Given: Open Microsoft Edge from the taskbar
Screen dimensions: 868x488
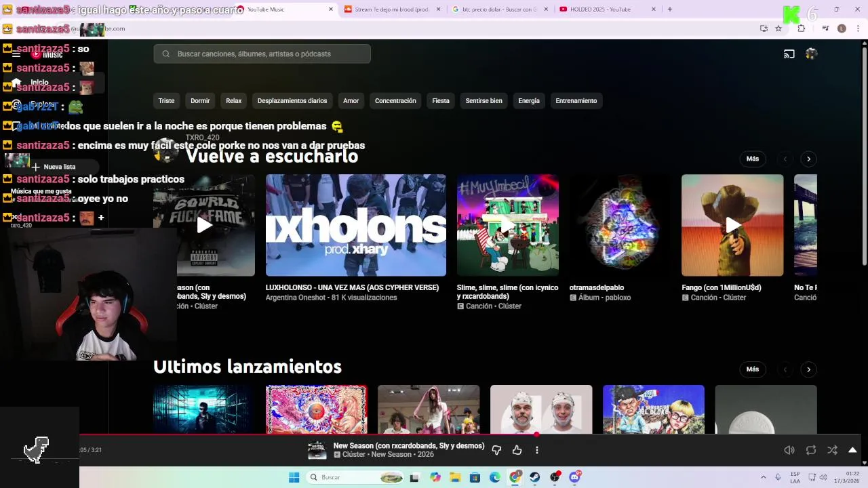Looking at the screenshot, I should 495,478.
